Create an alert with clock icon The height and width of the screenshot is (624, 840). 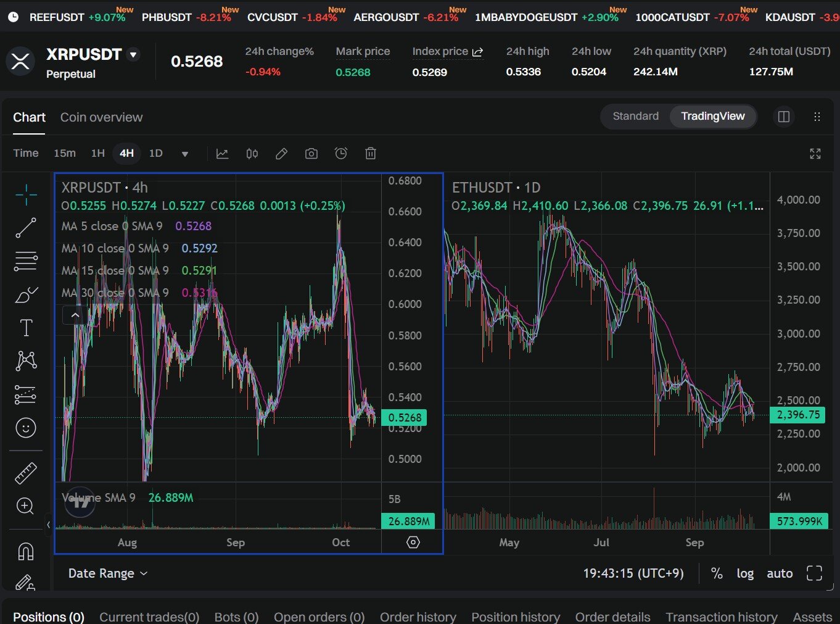341,154
